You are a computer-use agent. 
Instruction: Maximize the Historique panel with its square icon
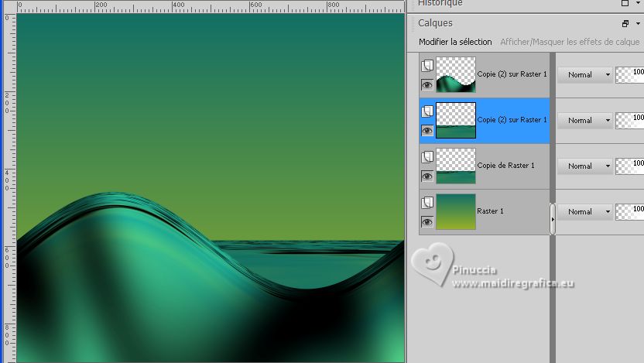point(625,3)
